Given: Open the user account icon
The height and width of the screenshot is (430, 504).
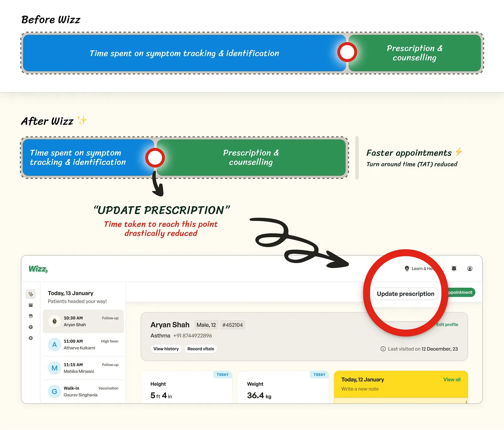Looking at the screenshot, I should pos(470,269).
